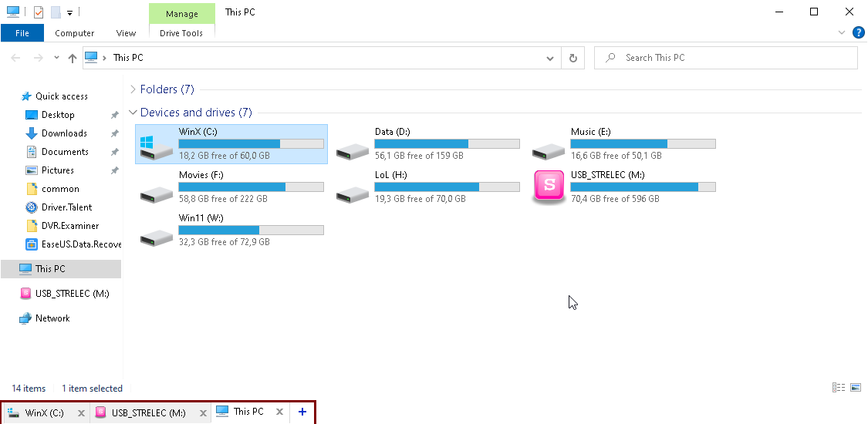This screenshot has width=868, height=424.
Task: Click the Driver.Talent gear icon
Action: (32, 207)
